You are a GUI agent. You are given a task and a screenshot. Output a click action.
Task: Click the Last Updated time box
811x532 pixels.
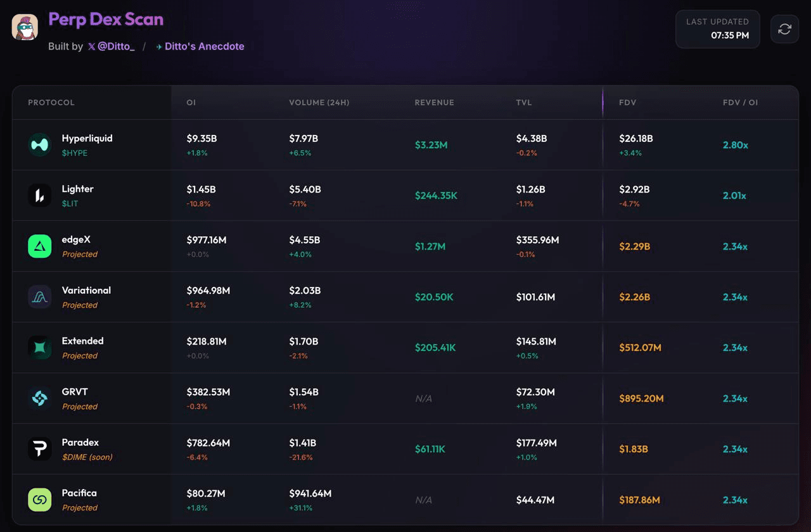pos(717,29)
